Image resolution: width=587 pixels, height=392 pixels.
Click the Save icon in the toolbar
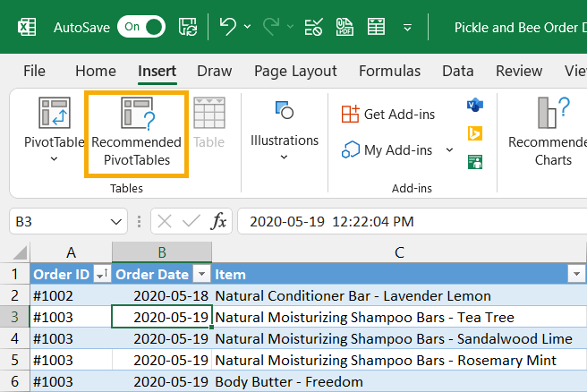(188, 27)
